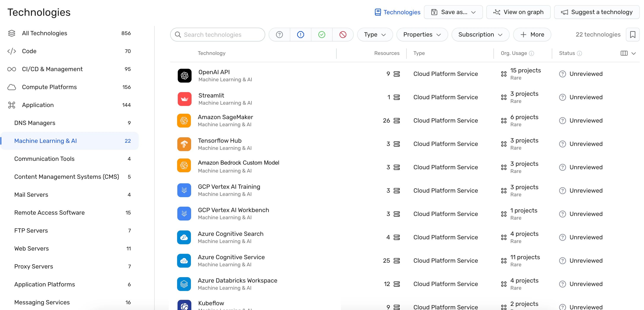Toggle the red blocked status filter
Viewport: 644px width, 310px height.
[x=343, y=35]
